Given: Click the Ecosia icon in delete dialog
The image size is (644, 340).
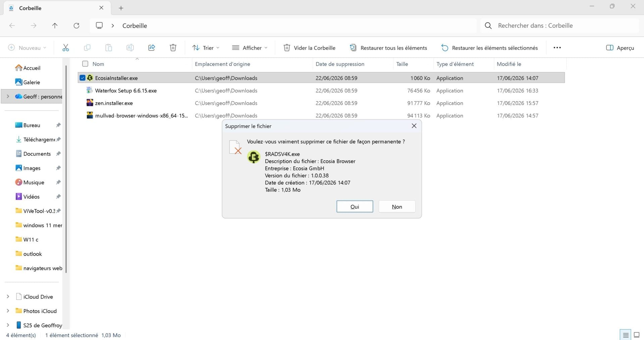Looking at the screenshot, I should pos(254,157).
